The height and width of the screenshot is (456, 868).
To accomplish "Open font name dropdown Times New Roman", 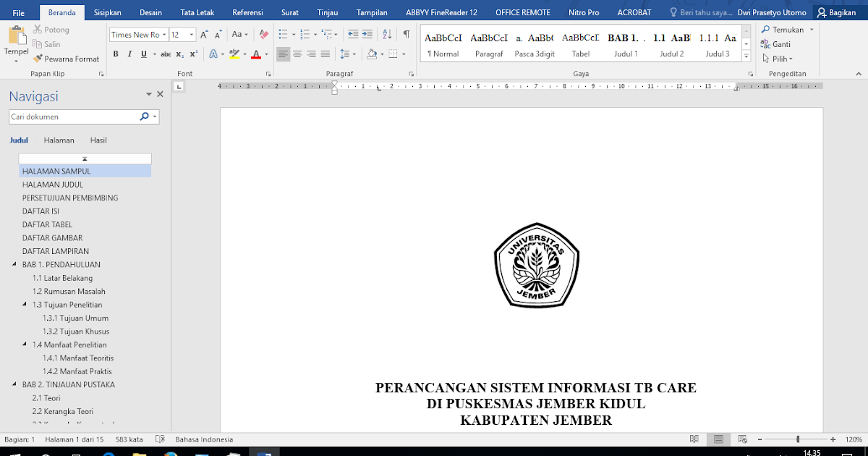I will coord(164,35).
